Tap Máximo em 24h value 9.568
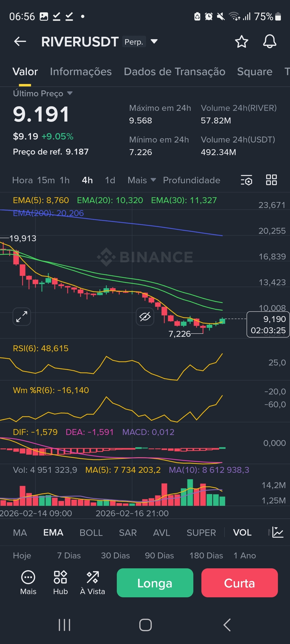 (140, 120)
